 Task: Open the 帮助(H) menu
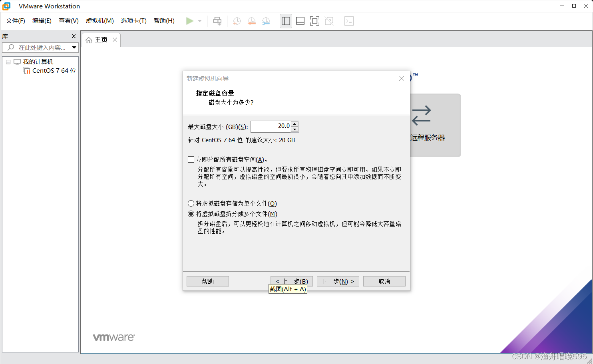coord(164,21)
